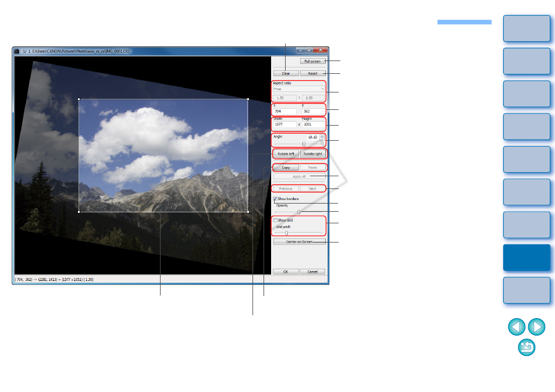The width and height of the screenshot is (555, 392).
Task: Click the aspect ratio 1.00 field
Action: click(x=313, y=98)
